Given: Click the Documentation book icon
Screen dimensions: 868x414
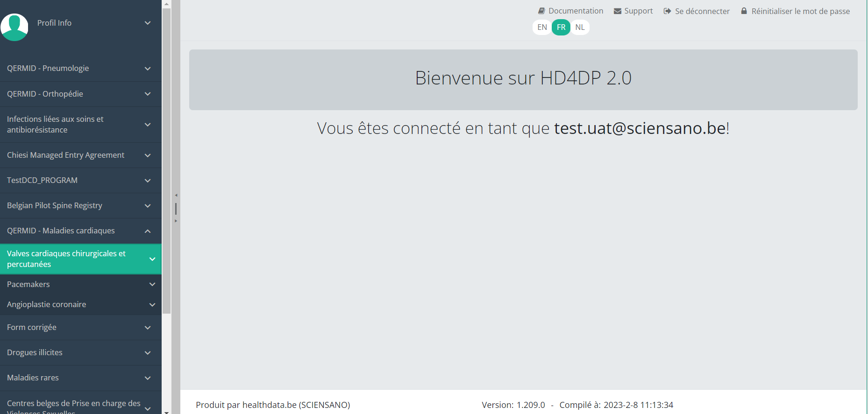Looking at the screenshot, I should (x=541, y=11).
